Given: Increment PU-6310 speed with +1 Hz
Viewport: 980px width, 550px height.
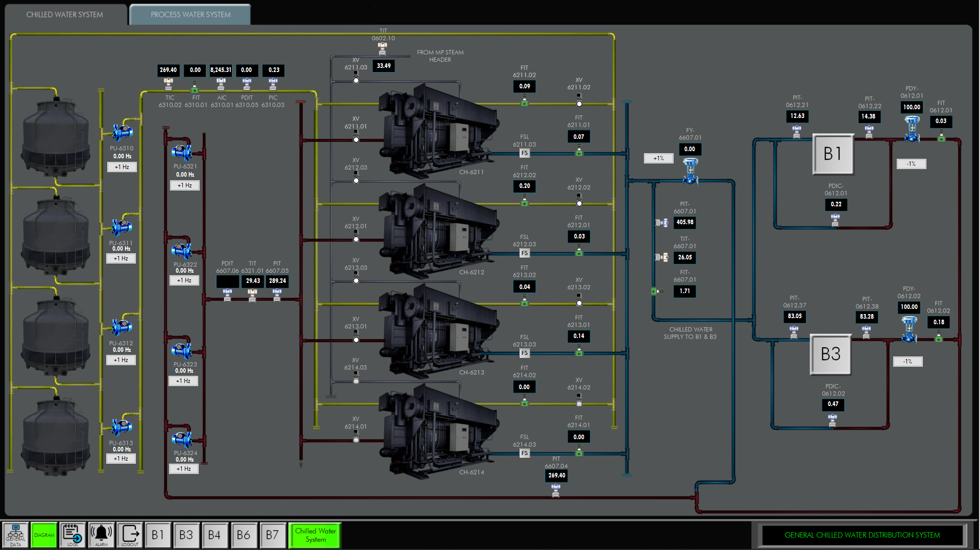Looking at the screenshot, I should pos(122,166).
